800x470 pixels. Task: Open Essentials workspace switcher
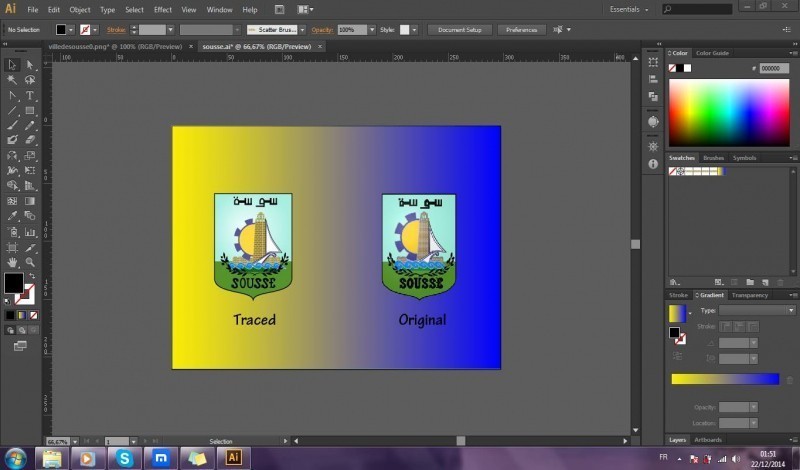tap(629, 9)
